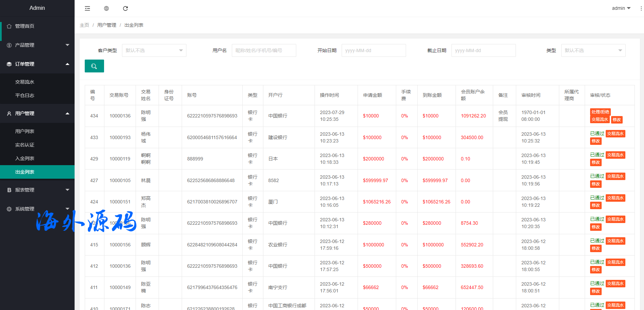644x310 pixels.
Task: Expand the 产品管理 sidebar menu
Action: tap(37, 45)
